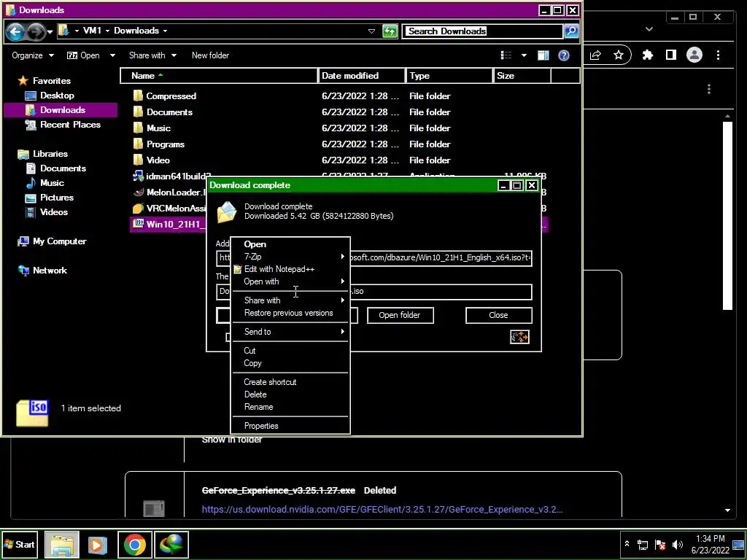The image size is (747, 560).
Task: Choose Edit with Notepad++ entry
Action: (290, 269)
